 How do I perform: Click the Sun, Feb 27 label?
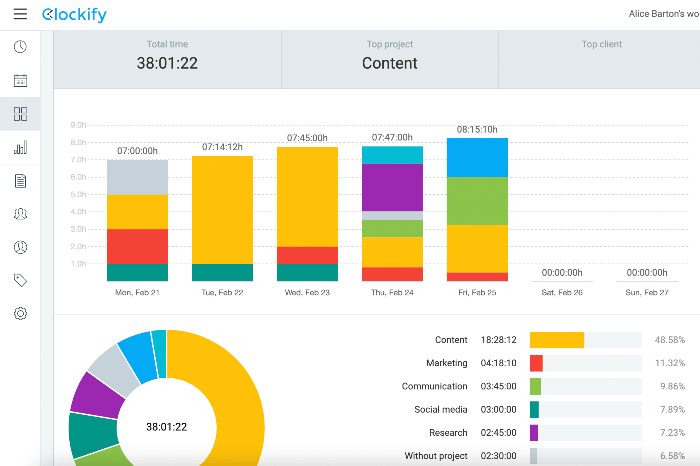647,292
